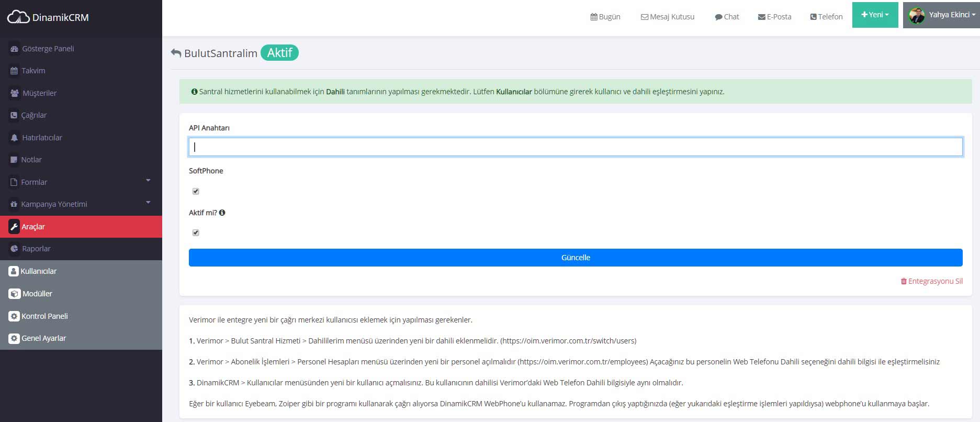Viewport: 980px width, 422px height.
Task: Open Hatırlatıcılar sidebar item
Action: pyautogui.click(x=81, y=138)
